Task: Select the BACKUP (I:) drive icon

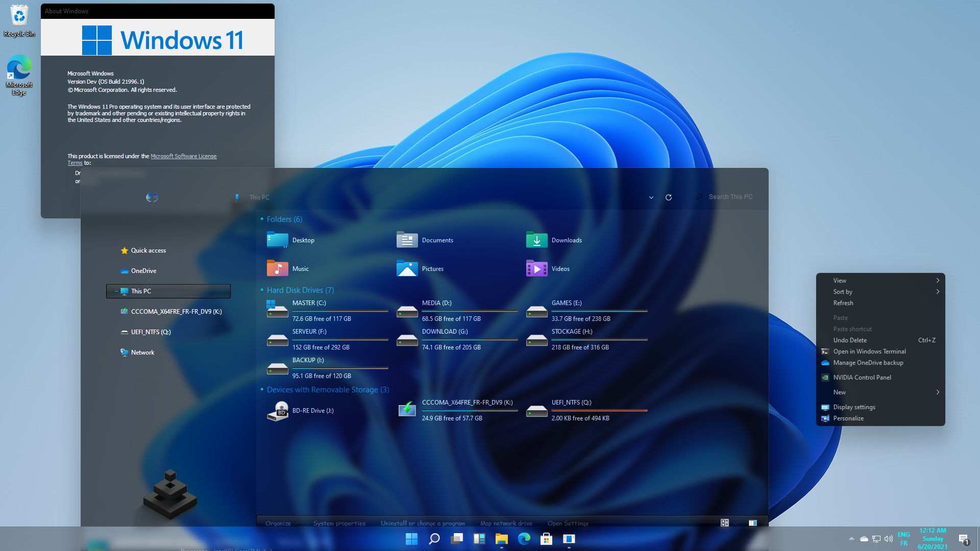Action: pos(277,368)
